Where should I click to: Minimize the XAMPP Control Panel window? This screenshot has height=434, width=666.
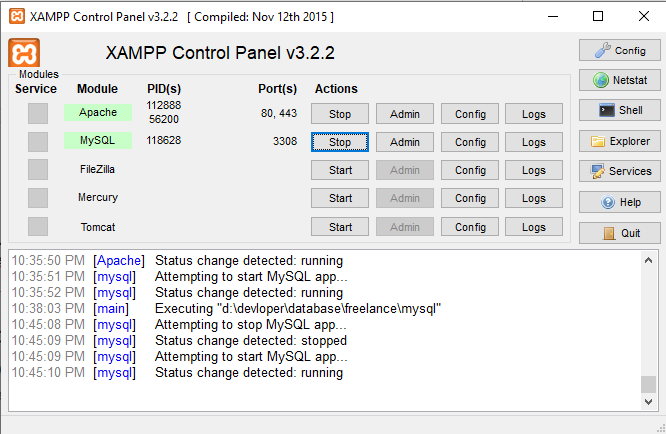tap(553, 17)
